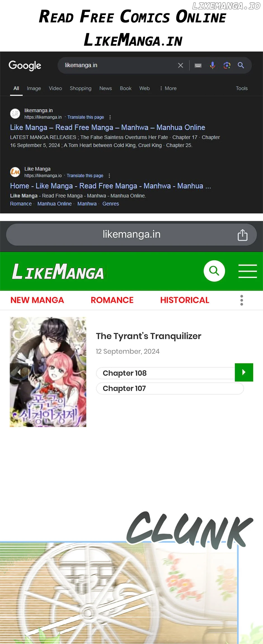Follow the Manhua Online sitelink
263x644 pixels.
tap(55, 204)
